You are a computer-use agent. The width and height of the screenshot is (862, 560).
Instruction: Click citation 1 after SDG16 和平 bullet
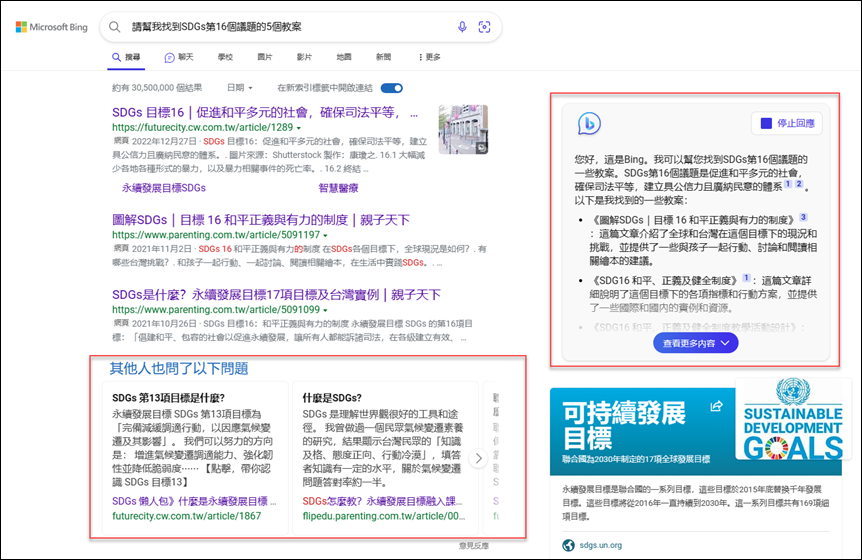[746, 278]
